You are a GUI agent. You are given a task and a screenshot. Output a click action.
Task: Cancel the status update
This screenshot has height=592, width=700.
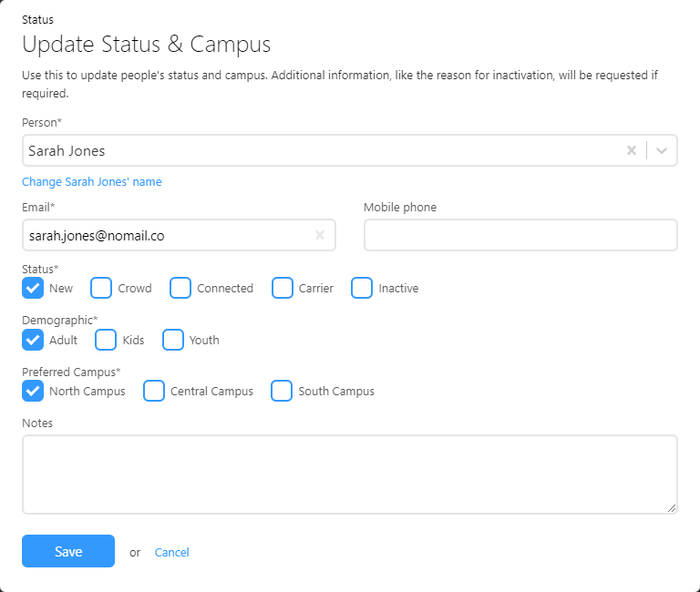172,552
